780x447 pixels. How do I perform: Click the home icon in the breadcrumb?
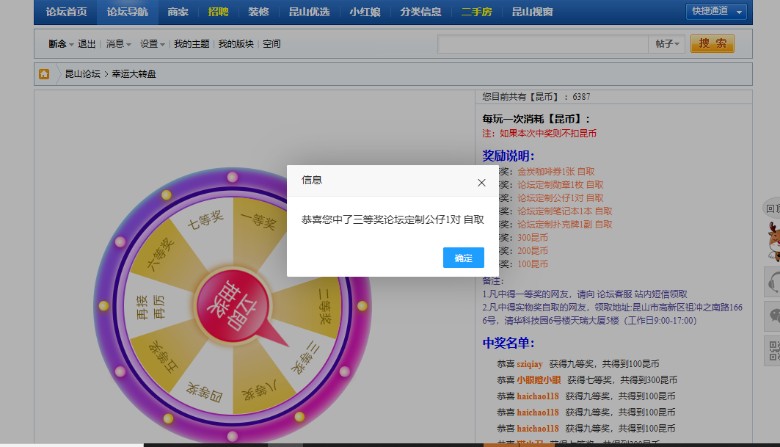click(44, 74)
